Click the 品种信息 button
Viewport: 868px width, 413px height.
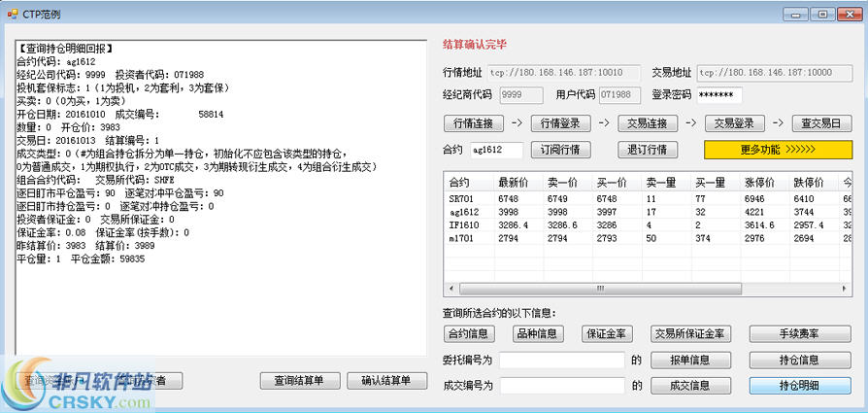[538, 333]
